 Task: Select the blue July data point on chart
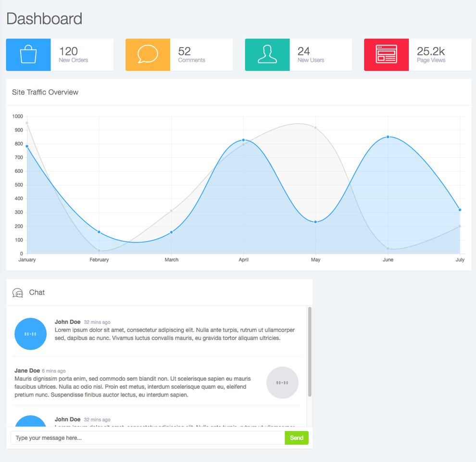(x=460, y=210)
